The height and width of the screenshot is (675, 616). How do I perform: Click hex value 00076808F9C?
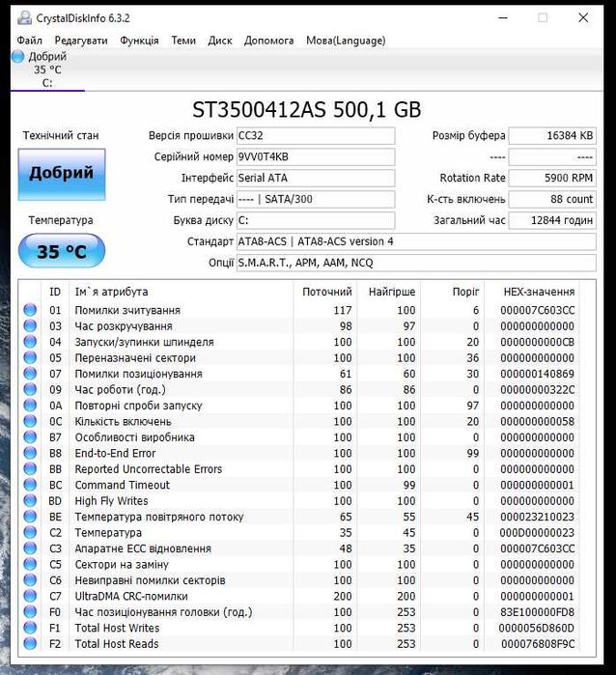click(538, 644)
